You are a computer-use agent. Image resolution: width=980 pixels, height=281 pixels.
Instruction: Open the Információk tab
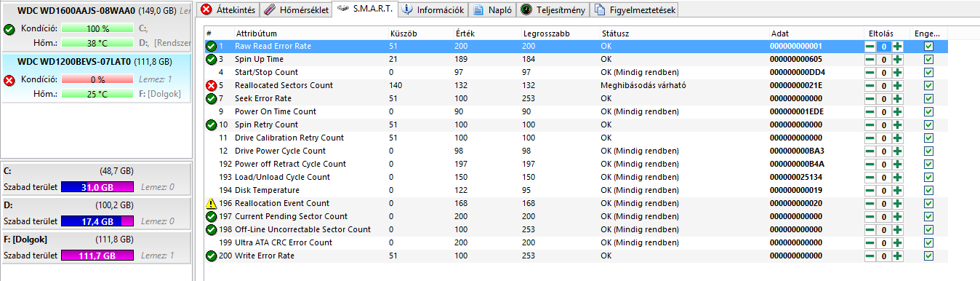point(433,9)
